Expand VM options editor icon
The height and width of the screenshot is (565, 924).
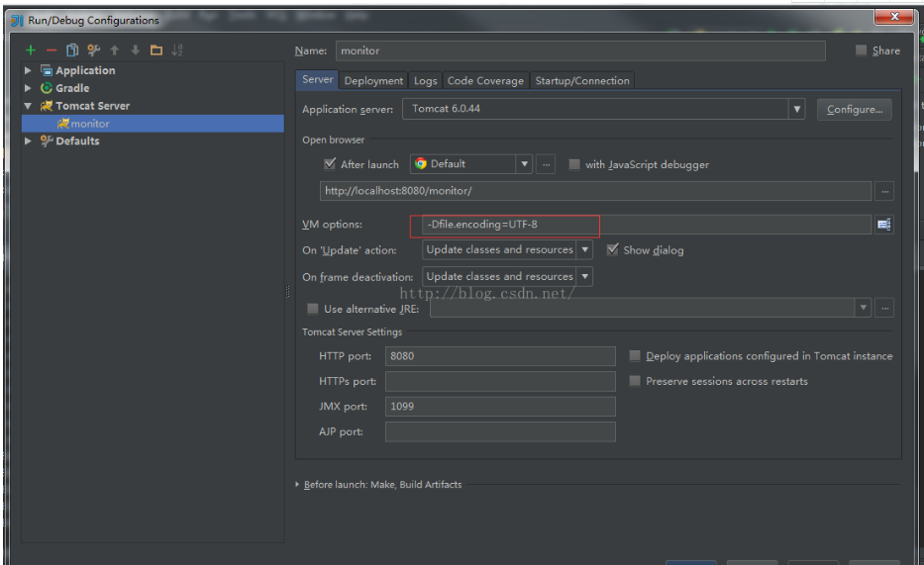[884, 225]
